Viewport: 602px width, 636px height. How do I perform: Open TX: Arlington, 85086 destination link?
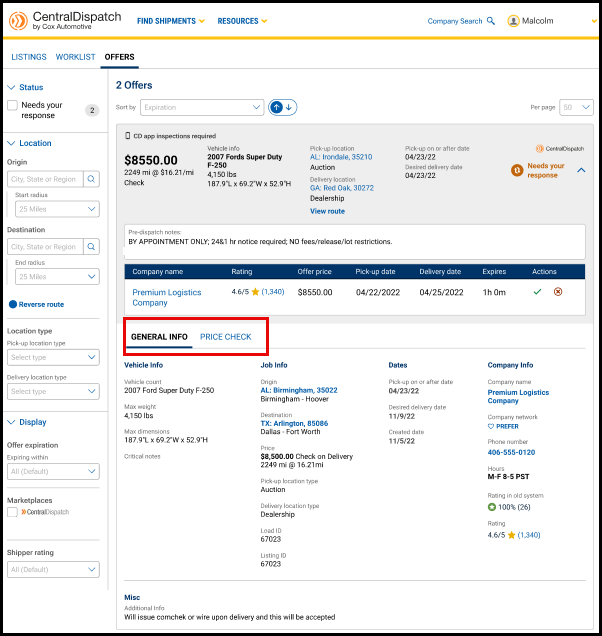click(294, 423)
